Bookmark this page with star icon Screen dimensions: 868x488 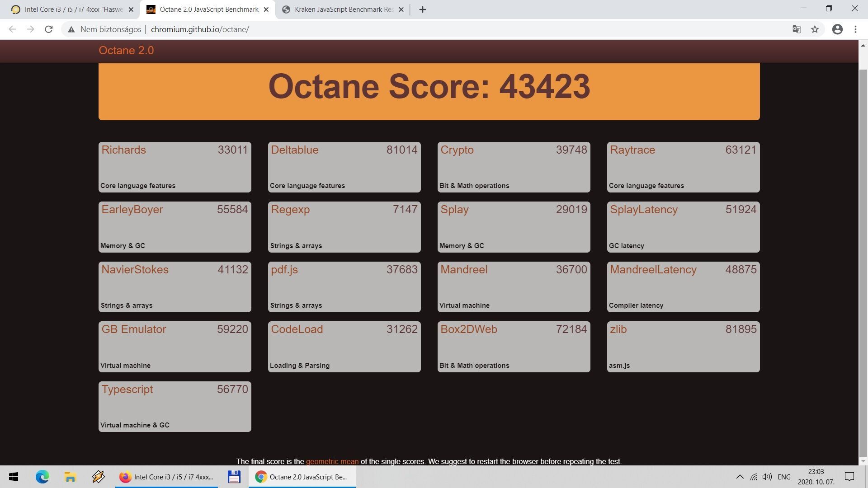(x=815, y=29)
